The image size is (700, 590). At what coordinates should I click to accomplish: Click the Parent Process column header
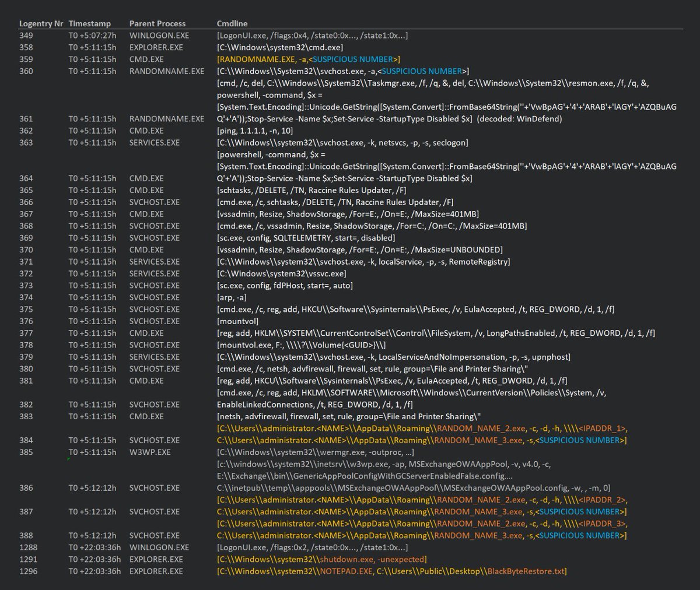[x=157, y=23]
